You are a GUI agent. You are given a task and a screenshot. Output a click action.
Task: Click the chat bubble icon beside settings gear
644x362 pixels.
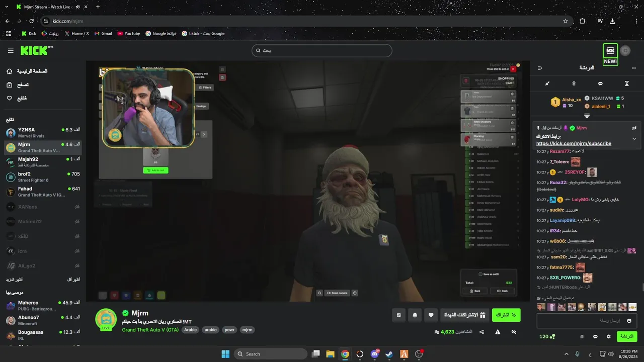click(x=595, y=336)
